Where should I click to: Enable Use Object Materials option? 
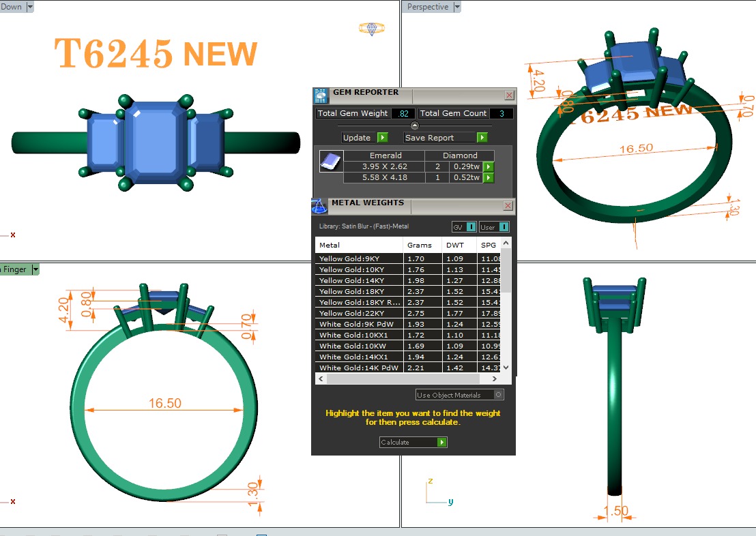pos(498,395)
